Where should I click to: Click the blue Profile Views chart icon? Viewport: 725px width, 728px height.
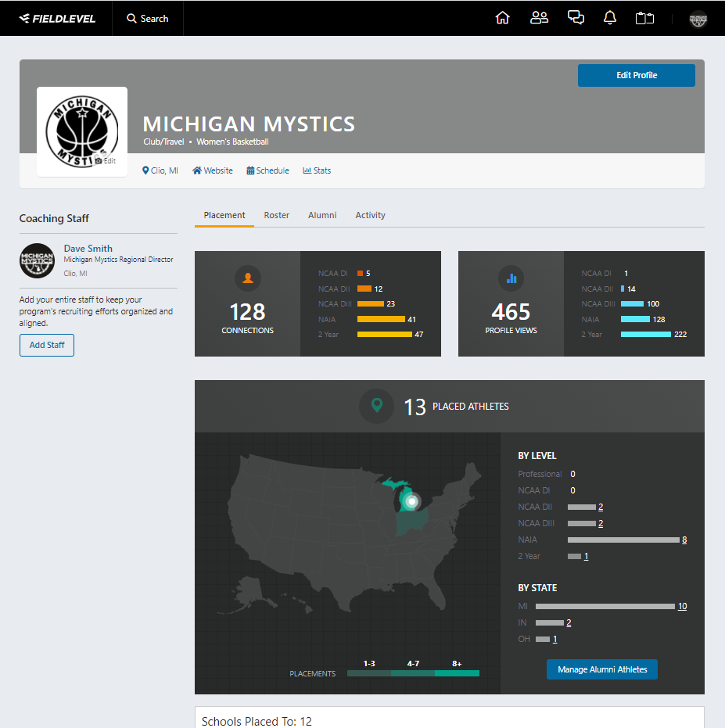(511, 278)
